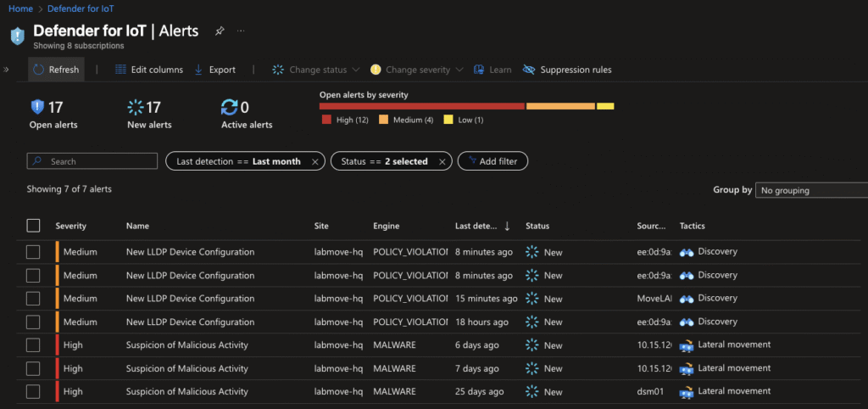This screenshot has width=868, height=409.
Task: Open New LLDP Device Configuration, 18 hours ago
Action: tap(191, 322)
